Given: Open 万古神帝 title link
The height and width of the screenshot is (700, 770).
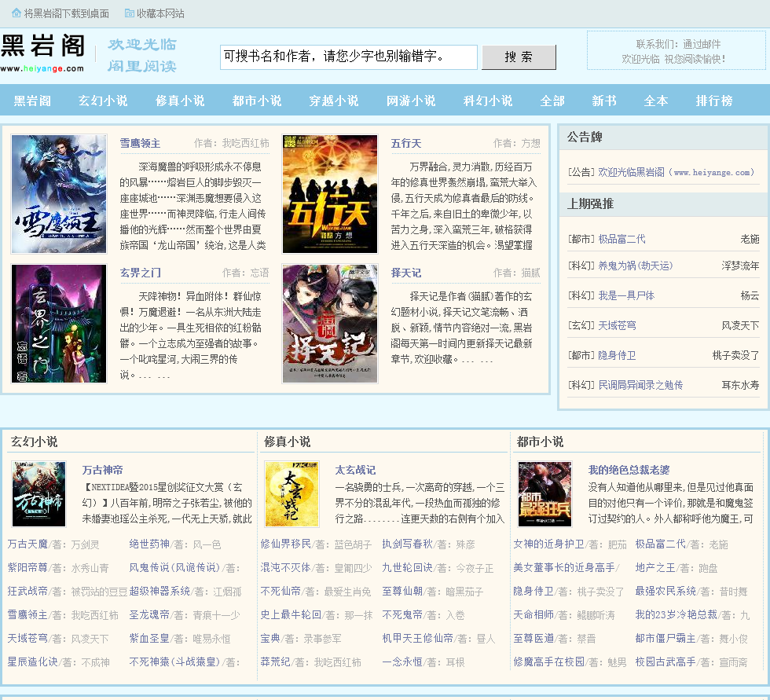Looking at the screenshot, I should point(103,470).
